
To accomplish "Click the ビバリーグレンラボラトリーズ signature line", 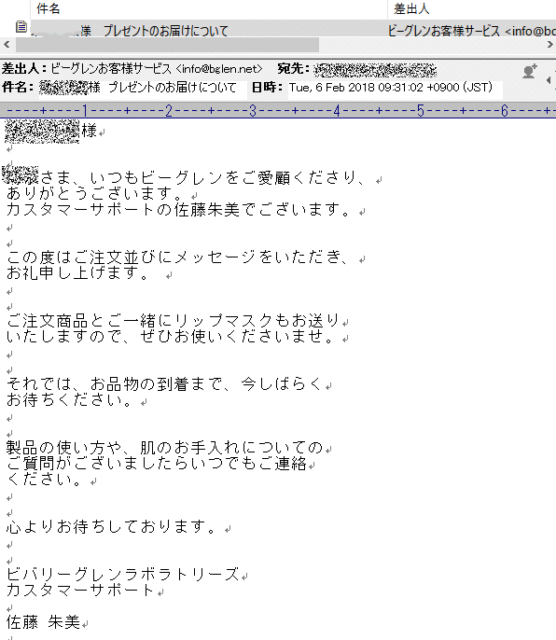I will click(122, 574).
